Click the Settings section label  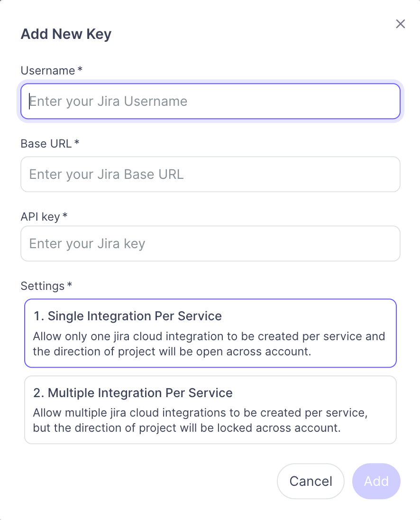click(x=42, y=286)
